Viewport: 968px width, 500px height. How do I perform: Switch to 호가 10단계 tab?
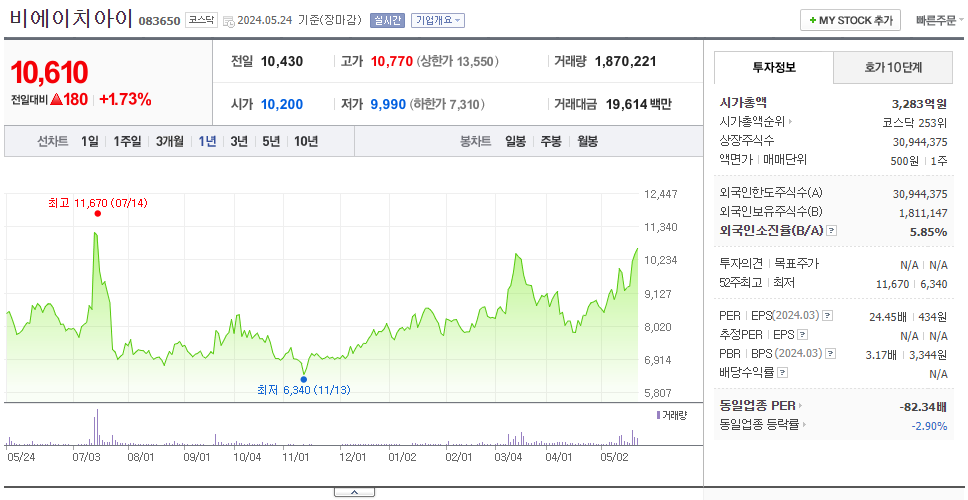pos(893,67)
